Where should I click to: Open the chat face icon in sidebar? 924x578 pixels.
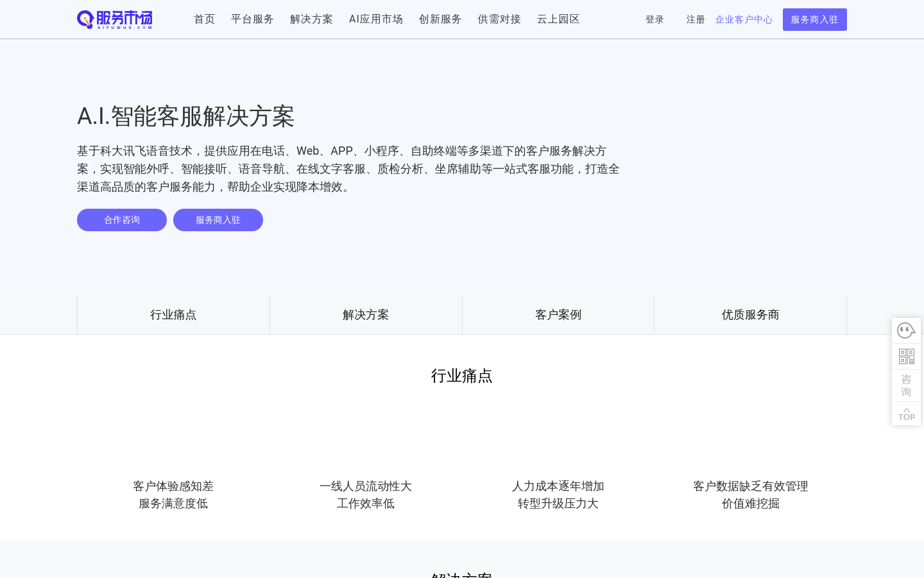pos(906,331)
